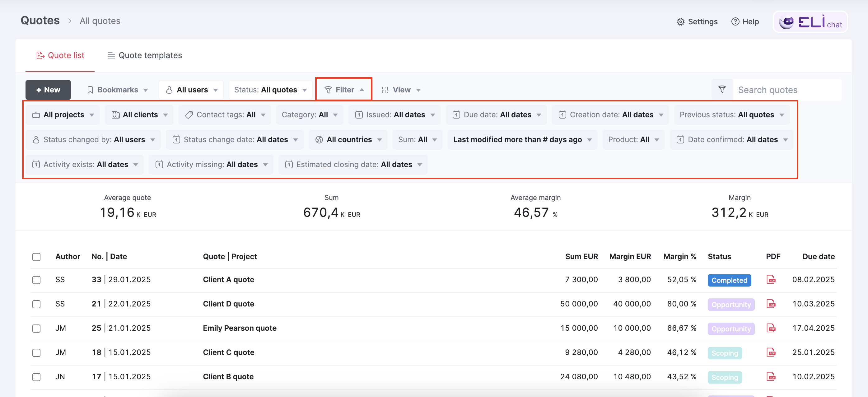
Task: Click the All quotes breadcrumb
Action: [x=100, y=21]
